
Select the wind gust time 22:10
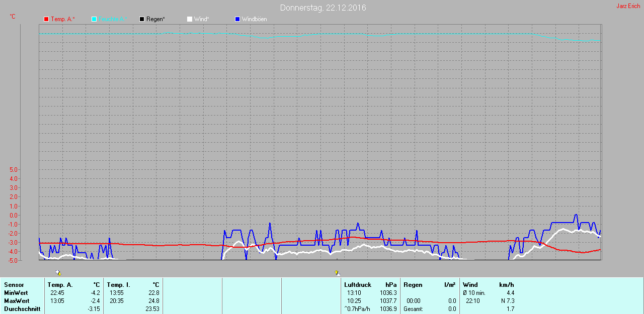coord(472,301)
